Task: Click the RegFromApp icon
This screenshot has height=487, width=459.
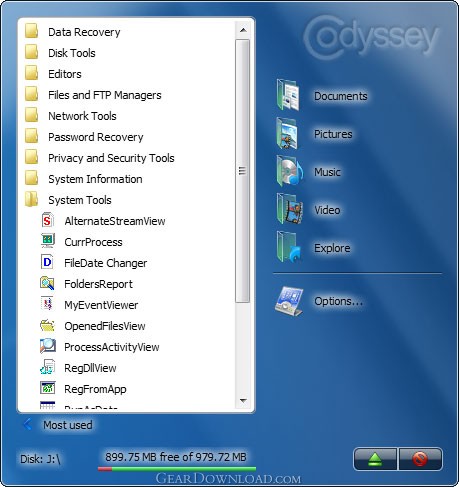Action: pyautogui.click(x=47, y=388)
